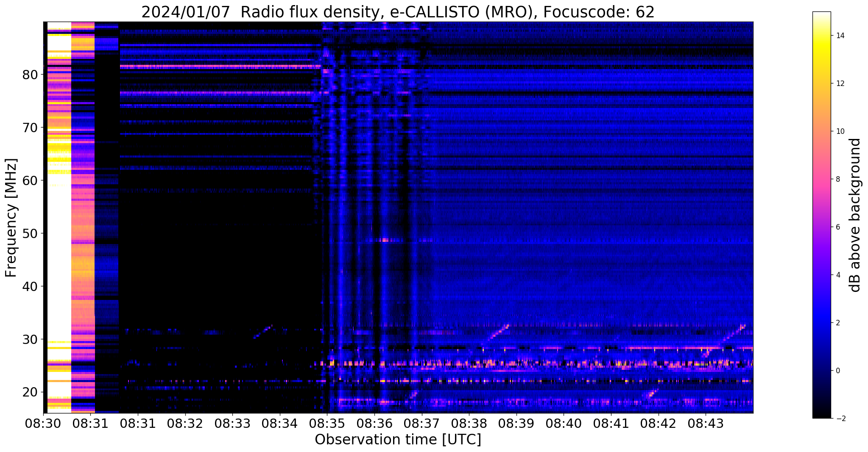The height and width of the screenshot is (452, 868).
Task: Click the 08:30 time tick label
Action: coord(43,423)
